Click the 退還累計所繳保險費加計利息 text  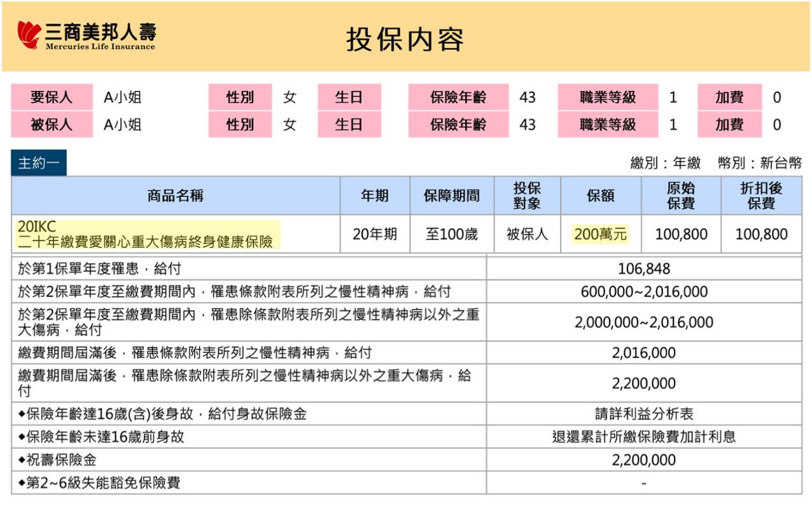pyautogui.click(x=644, y=437)
